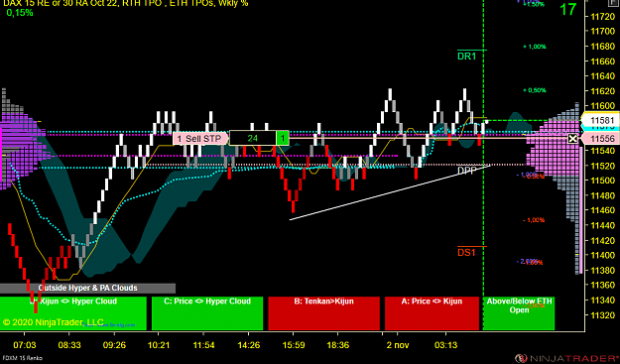Click the green 1 quantity marker on order

point(283,138)
